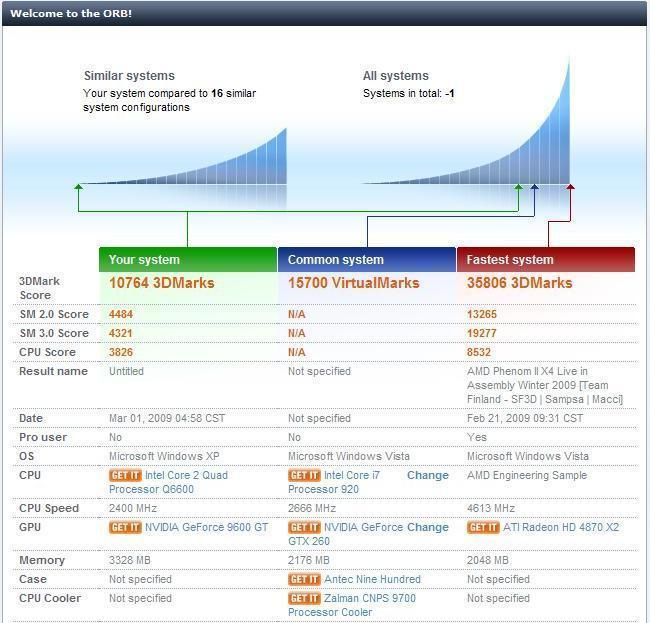Click Systems in total: -1 text
Screen dimensions: 650x623
408,93
